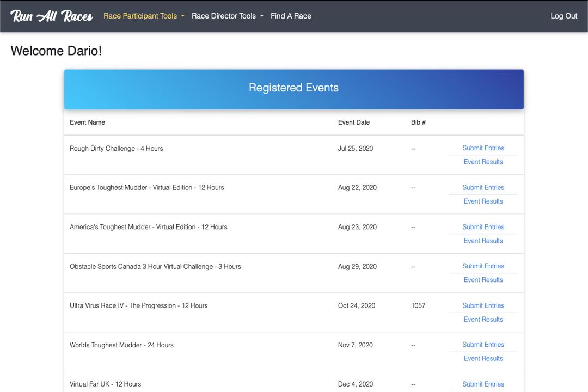
Task: Submit entries for Worlds Toughest Mudder
Action: click(x=483, y=344)
